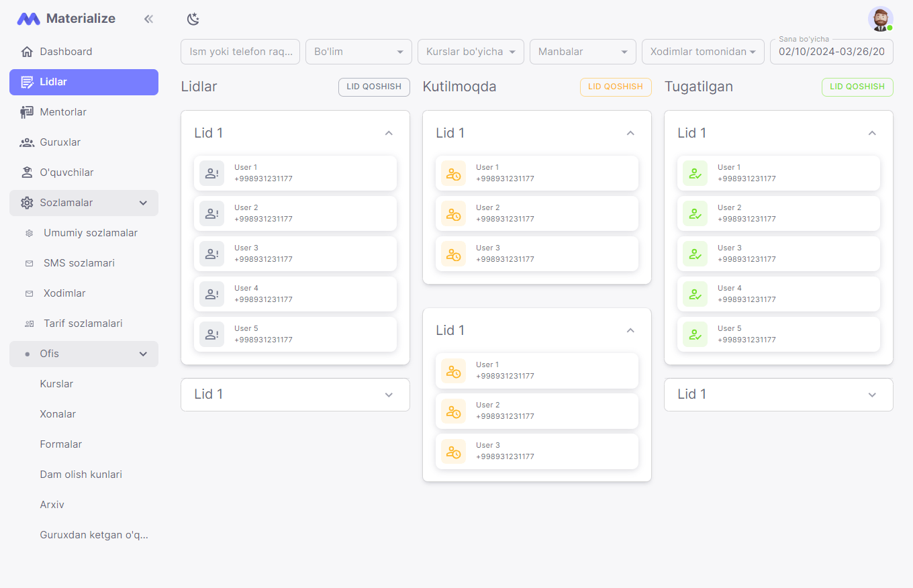913x588 pixels.
Task: Click the Mentorlar presenter icon
Action: tap(27, 112)
